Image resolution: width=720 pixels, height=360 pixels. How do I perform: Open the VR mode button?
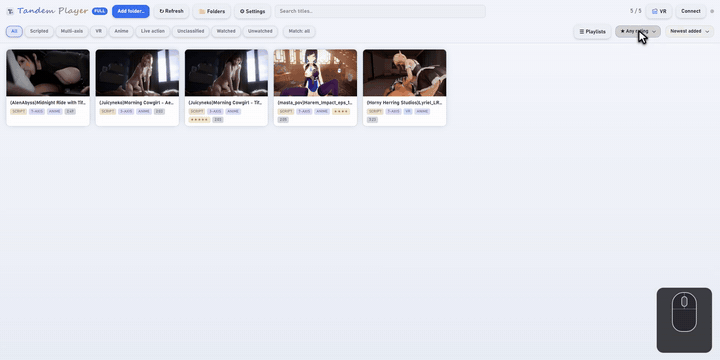(x=659, y=11)
